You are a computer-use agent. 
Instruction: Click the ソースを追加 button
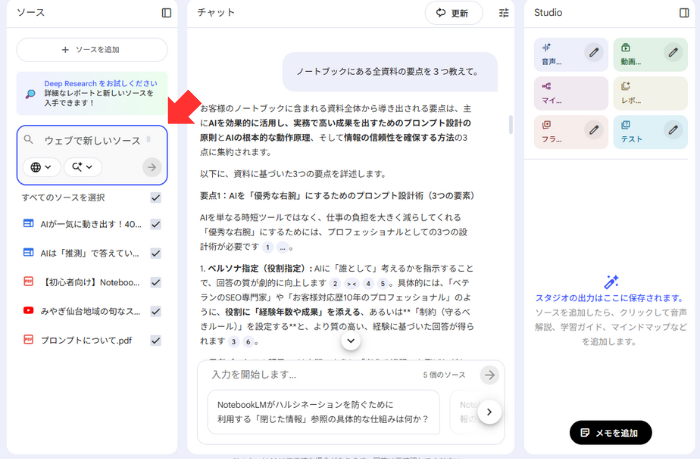coord(92,50)
